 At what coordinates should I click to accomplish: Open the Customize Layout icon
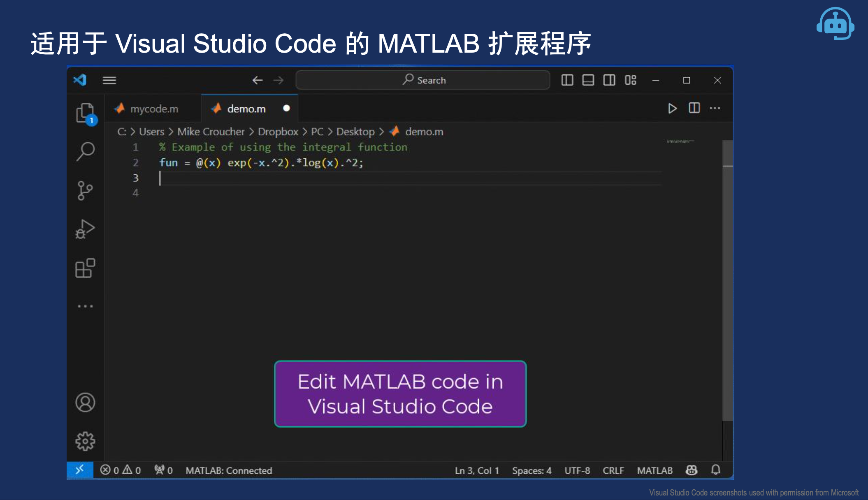tap(630, 80)
